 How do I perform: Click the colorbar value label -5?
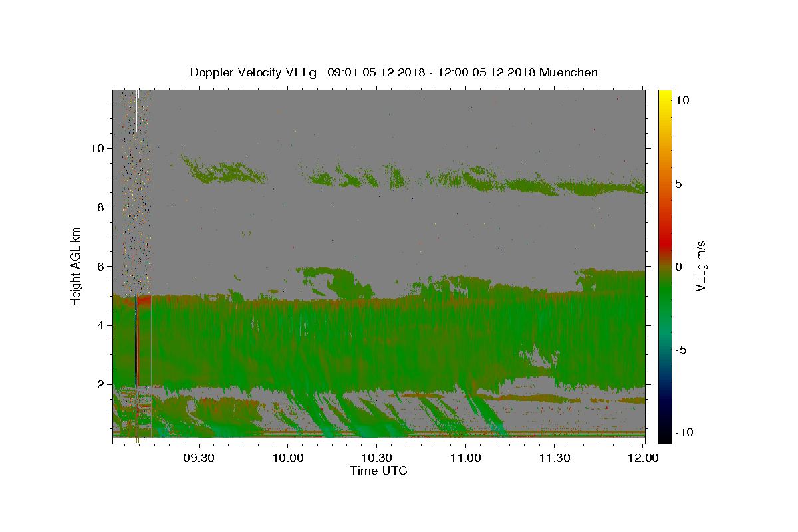682,350
